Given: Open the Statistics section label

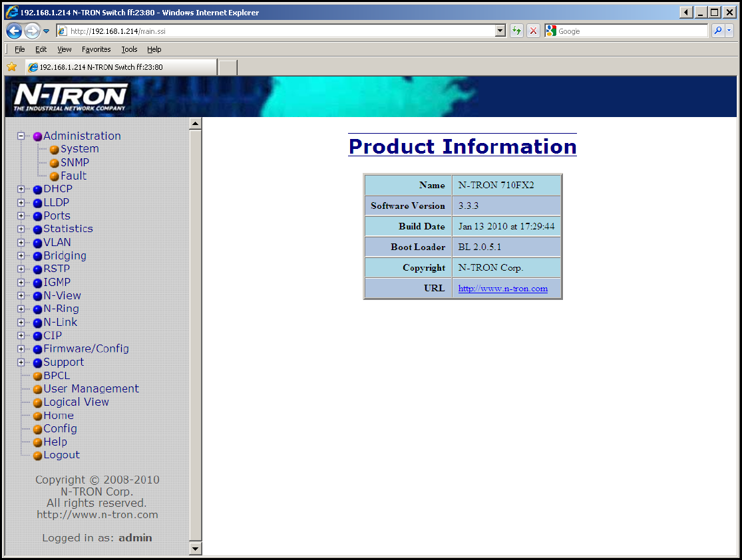Looking at the screenshot, I should 68,229.
